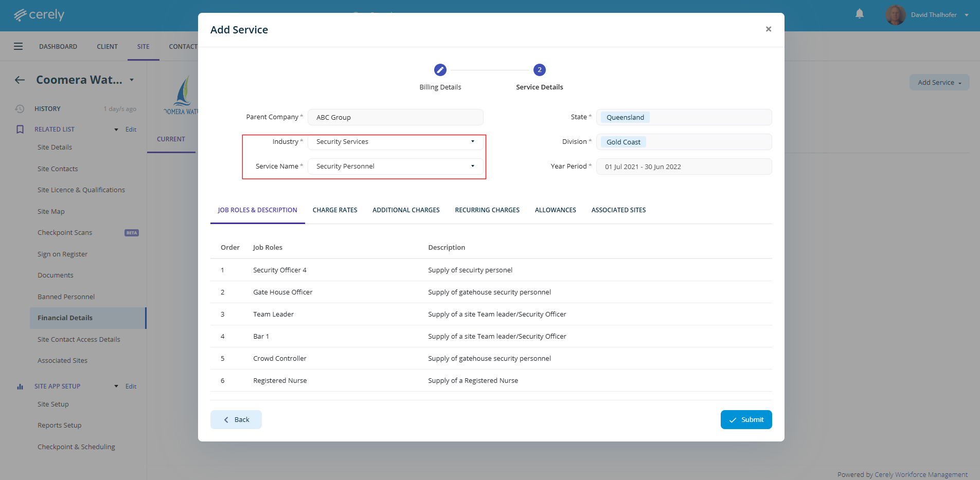Image resolution: width=980 pixels, height=480 pixels.
Task: Click the Service Details step 2 circle
Action: pos(539,70)
